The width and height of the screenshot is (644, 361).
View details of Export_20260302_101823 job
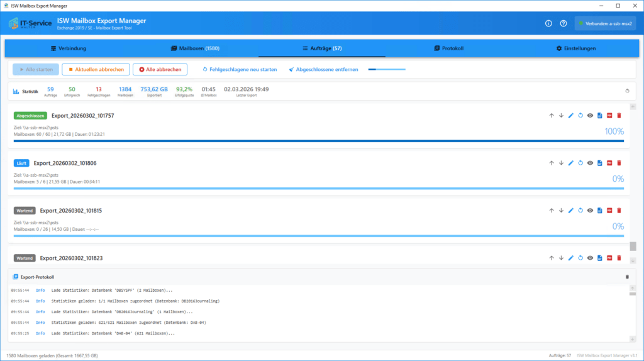590,258
